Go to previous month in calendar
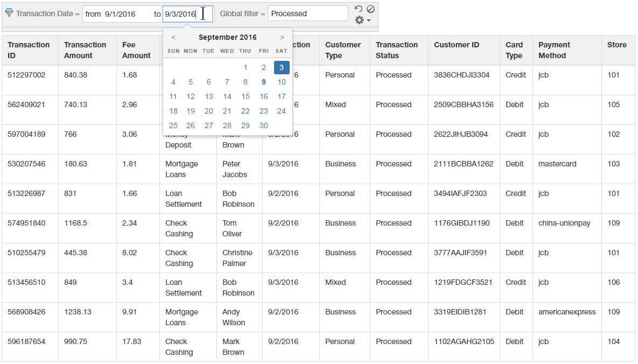The width and height of the screenshot is (638, 364). [173, 37]
